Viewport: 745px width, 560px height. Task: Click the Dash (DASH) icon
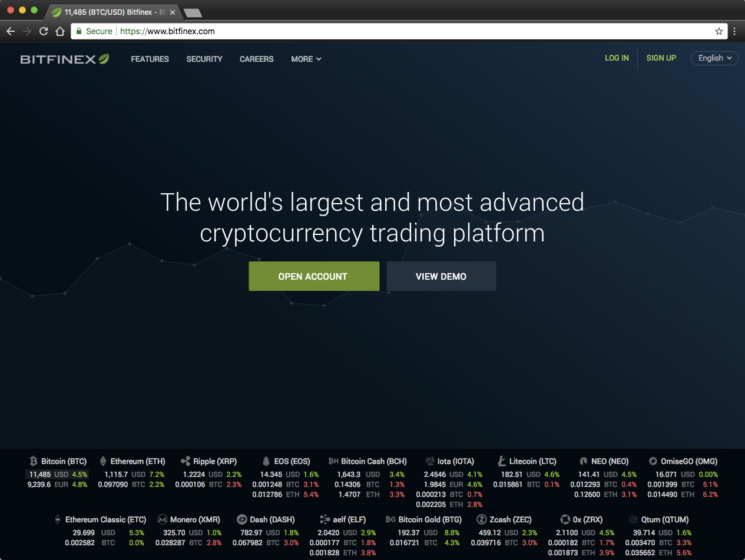tap(241, 519)
